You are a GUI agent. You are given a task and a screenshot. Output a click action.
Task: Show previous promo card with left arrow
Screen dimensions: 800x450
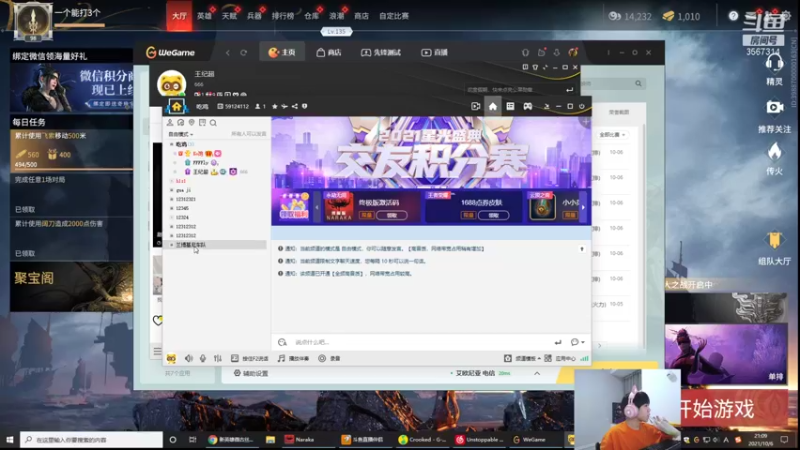[x=317, y=207]
